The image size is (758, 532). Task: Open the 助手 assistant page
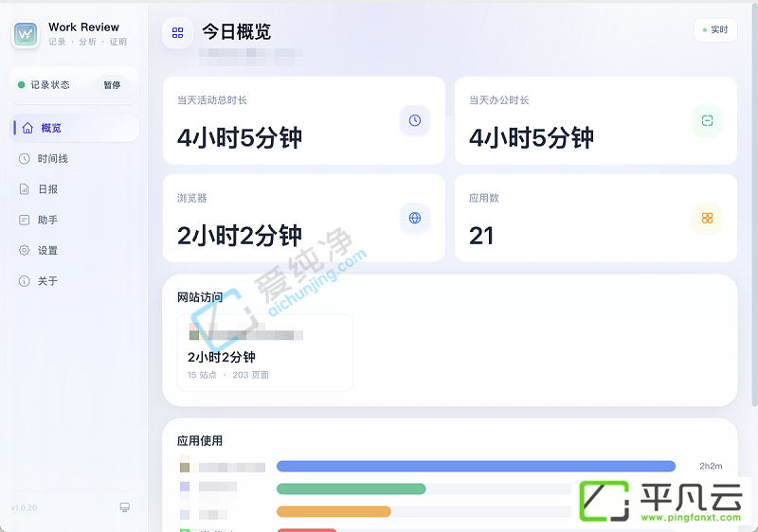(x=74, y=220)
